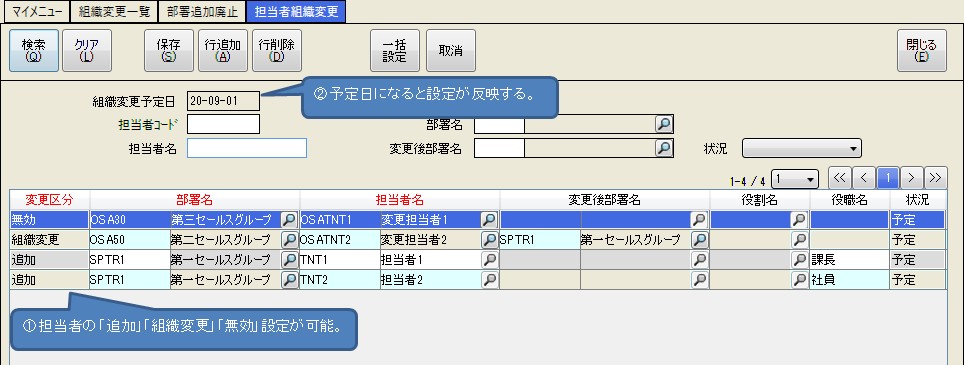Open department lookup in the 組織変更 row
The height and width of the screenshot is (365, 964).
point(290,240)
